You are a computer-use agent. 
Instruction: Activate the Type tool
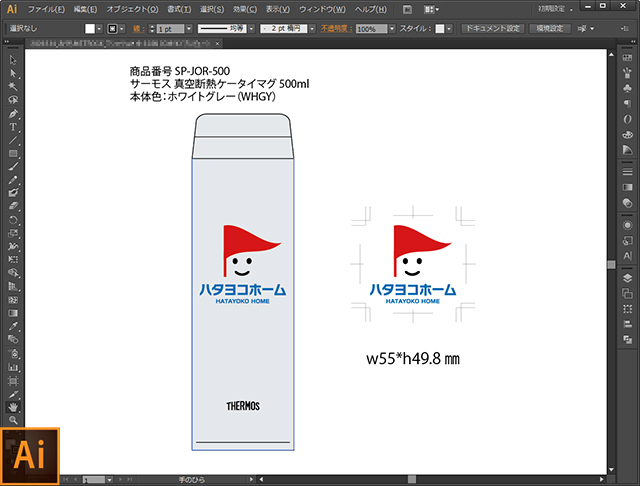pyautogui.click(x=13, y=127)
